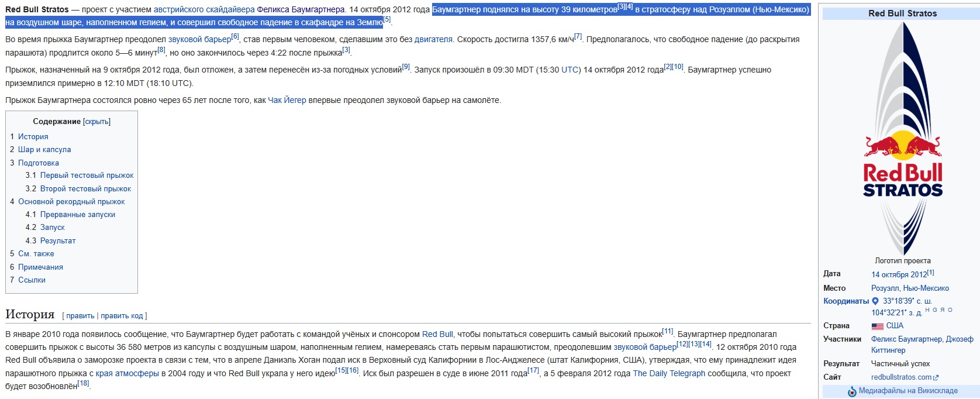Open subsection 3.2 Второй тестовый прыжок
The image size is (980, 399).
pos(85,189)
